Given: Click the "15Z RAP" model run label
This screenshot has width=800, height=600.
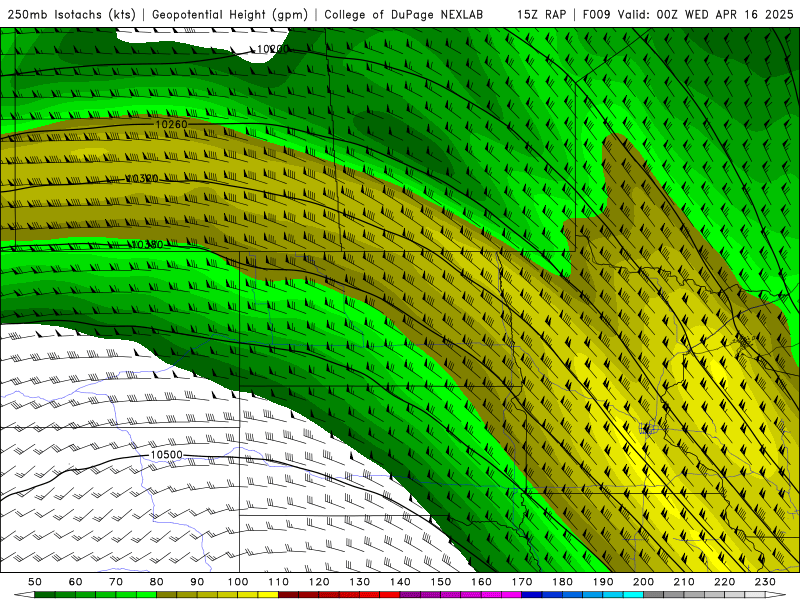Looking at the screenshot, I should pos(541,14).
